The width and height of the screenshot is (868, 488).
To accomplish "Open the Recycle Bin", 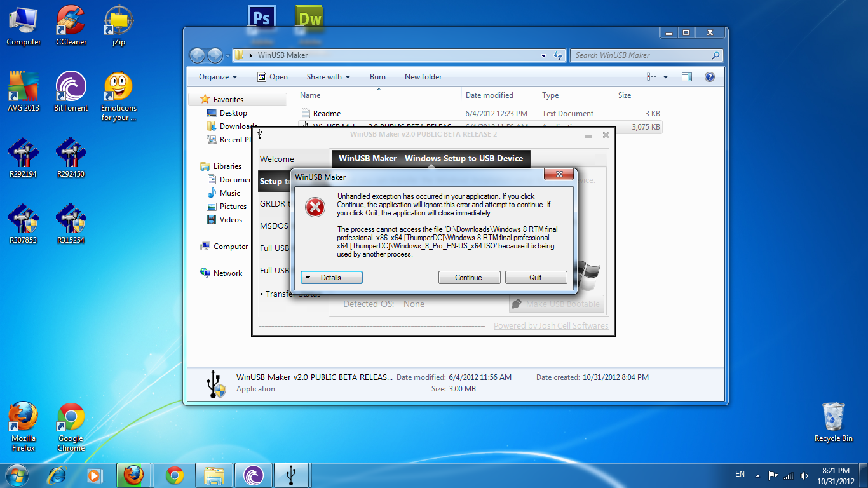I will pos(834,422).
